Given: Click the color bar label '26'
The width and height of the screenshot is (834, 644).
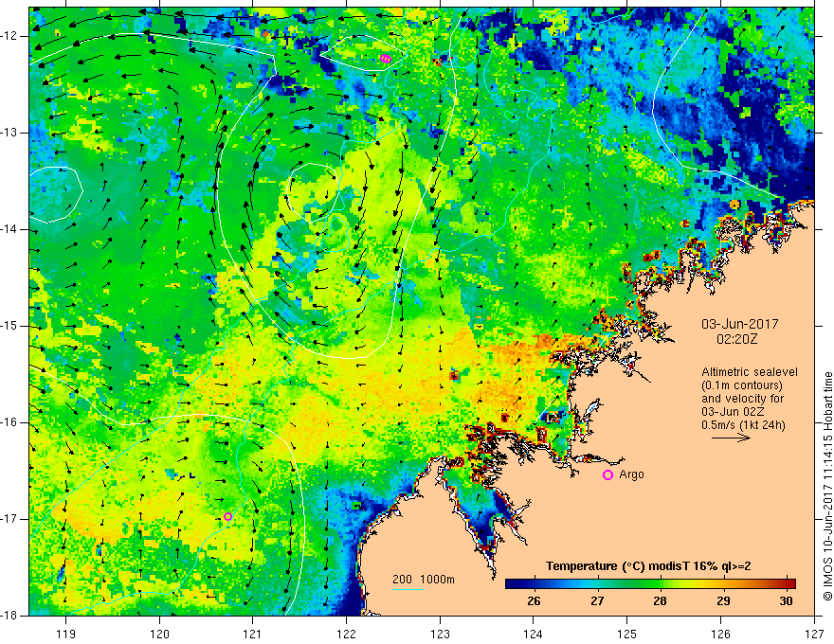Looking at the screenshot, I should pyautogui.click(x=534, y=601).
